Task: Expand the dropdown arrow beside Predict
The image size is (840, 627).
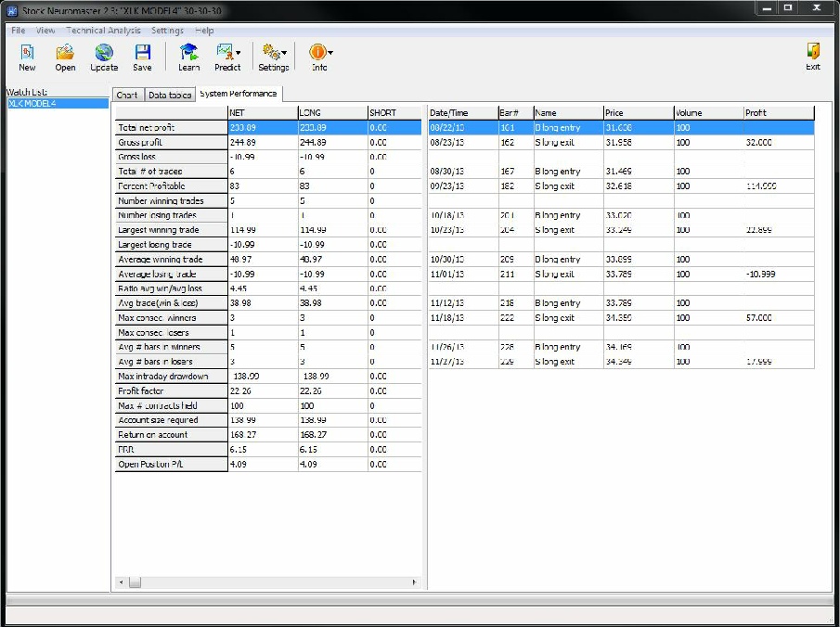Action: click(238, 53)
